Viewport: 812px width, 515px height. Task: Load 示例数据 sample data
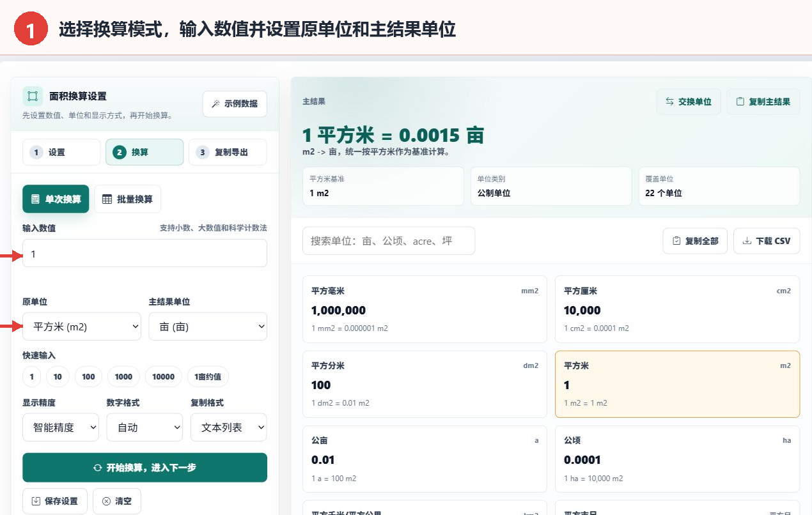(235, 104)
